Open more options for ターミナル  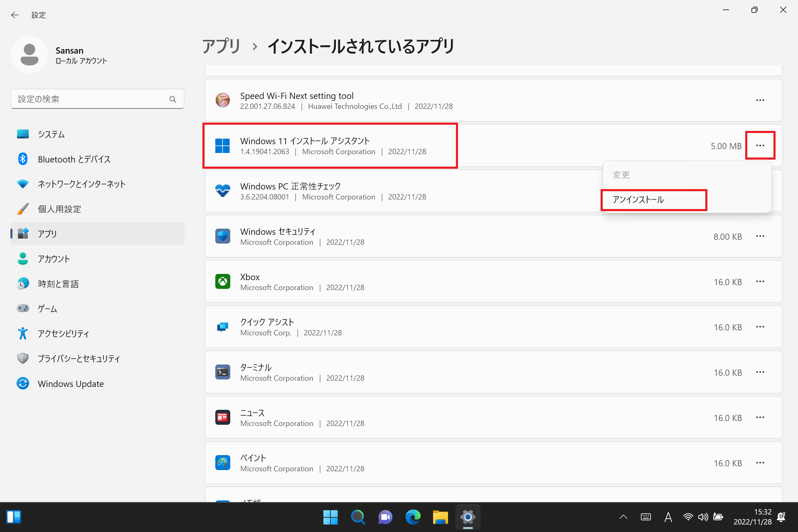760,372
